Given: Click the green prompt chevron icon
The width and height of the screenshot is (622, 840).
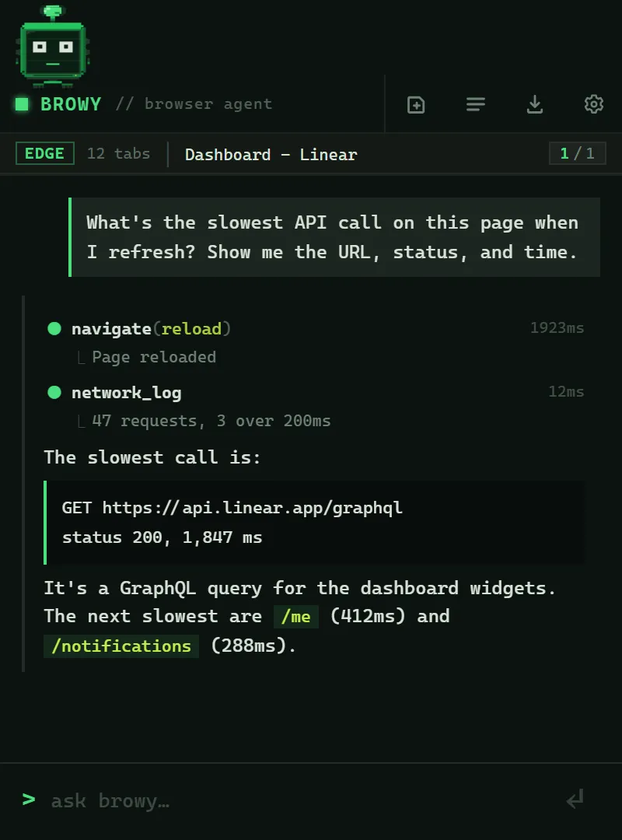Looking at the screenshot, I should (29, 800).
